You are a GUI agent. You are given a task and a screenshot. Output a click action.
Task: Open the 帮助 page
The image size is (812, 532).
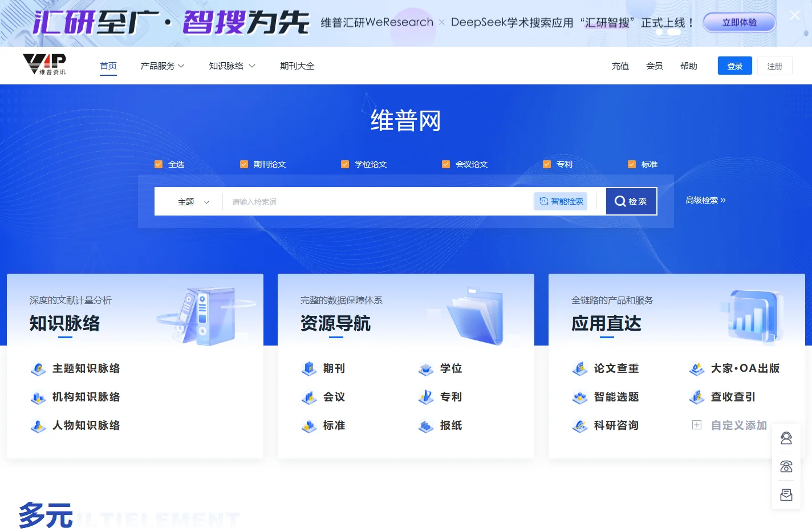pos(689,66)
